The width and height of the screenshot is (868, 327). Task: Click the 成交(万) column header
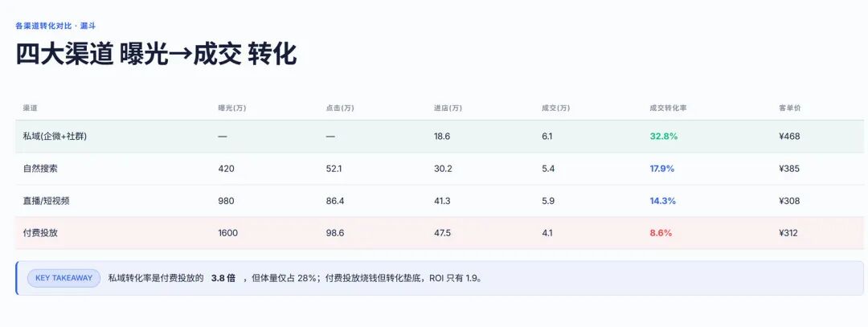[x=555, y=108]
